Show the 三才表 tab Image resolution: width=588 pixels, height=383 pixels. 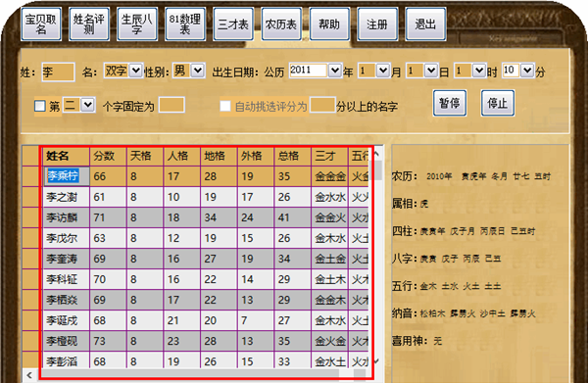233,24
